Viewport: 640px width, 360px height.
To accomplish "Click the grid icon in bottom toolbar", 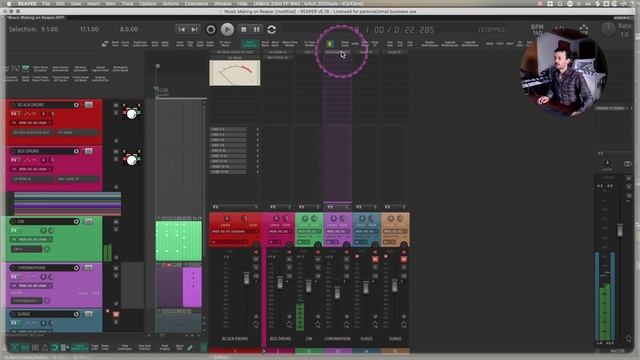I will pos(35,348).
